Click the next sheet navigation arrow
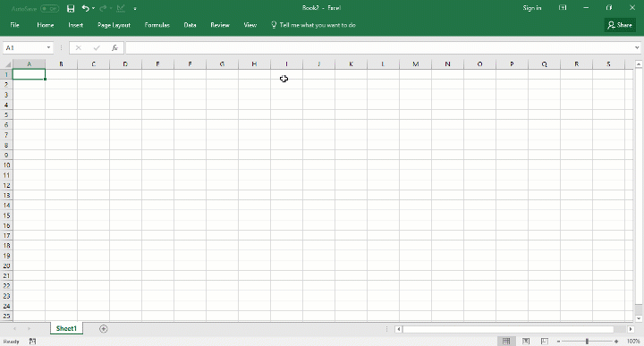 coord(29,329)
